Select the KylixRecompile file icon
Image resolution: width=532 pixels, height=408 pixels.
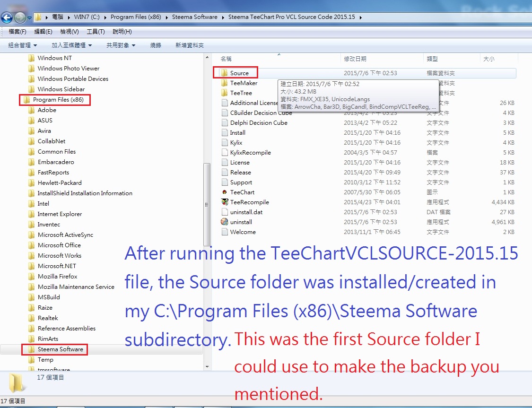[x=224, y=153]
